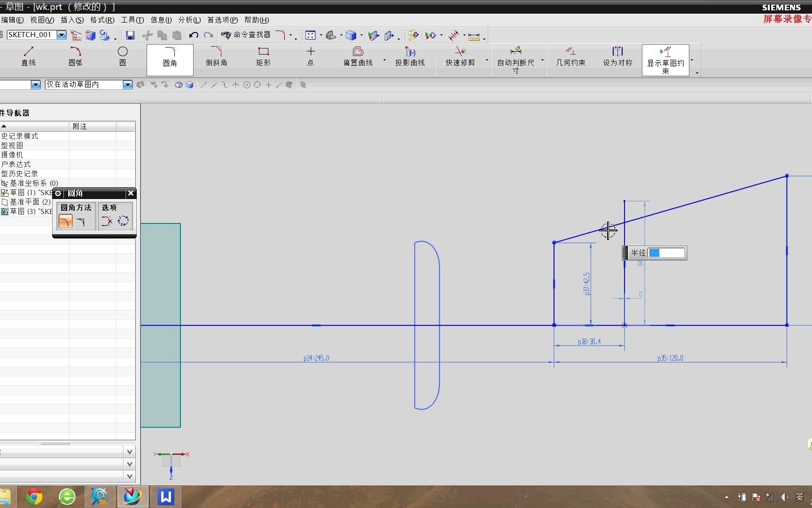Toggle snap to end point icon
Image resolution: width=812 pixels, height=508 pixels.
point(203,85)
